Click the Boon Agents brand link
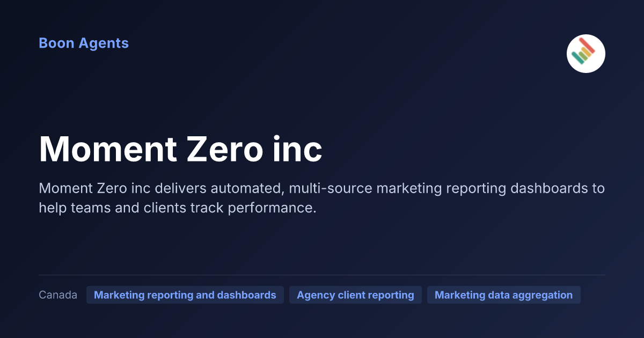This screenshot has width=644, height=338. pyautogui.click(x=84, y=43)
